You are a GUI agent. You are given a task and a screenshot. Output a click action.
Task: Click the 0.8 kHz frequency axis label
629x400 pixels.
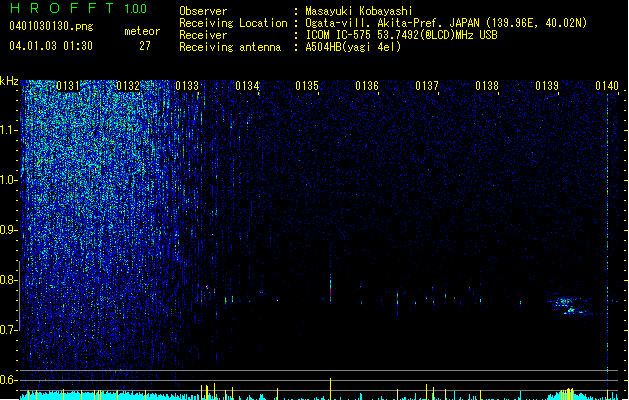click(8, 280)
